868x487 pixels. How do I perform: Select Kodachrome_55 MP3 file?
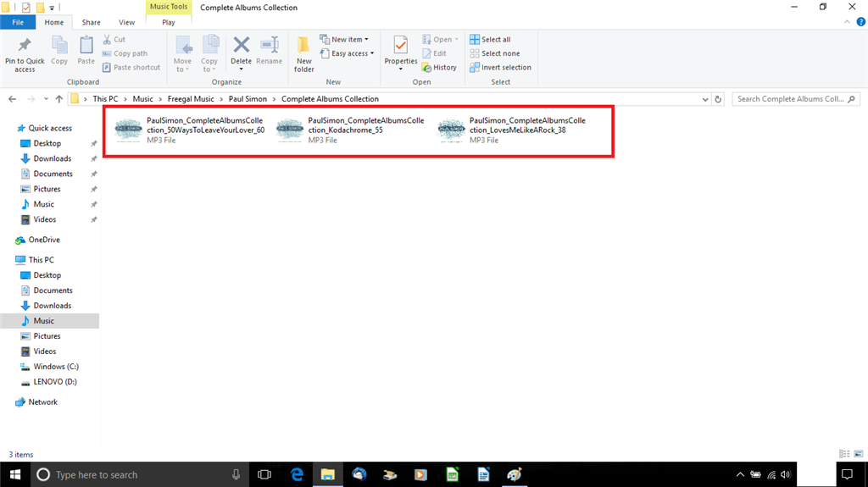coord(350,130)
